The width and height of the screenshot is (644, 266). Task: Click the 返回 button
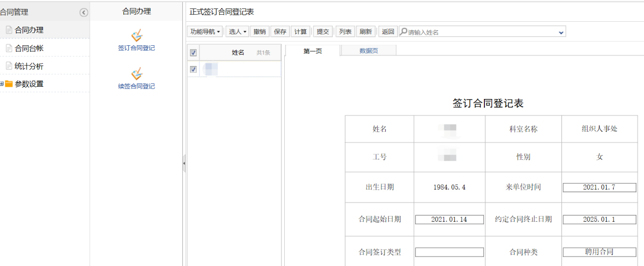point(388,32)
